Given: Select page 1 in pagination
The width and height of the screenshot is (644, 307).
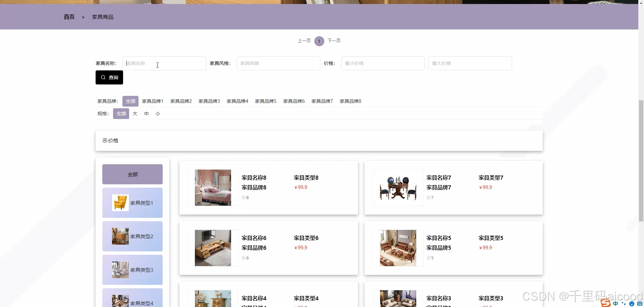Looking at the screenshot, I should pyautogui.click(x=319, y=41).
